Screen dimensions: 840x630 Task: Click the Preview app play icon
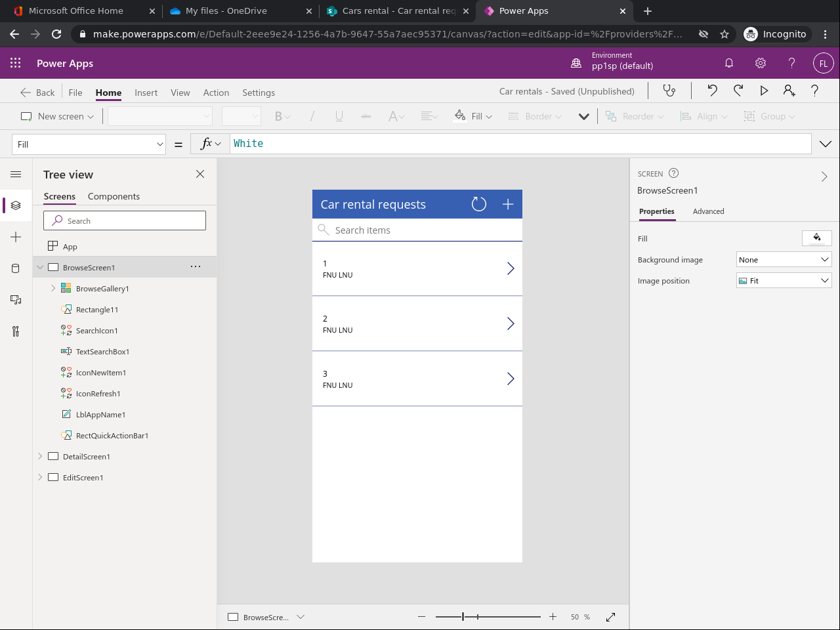764,91
